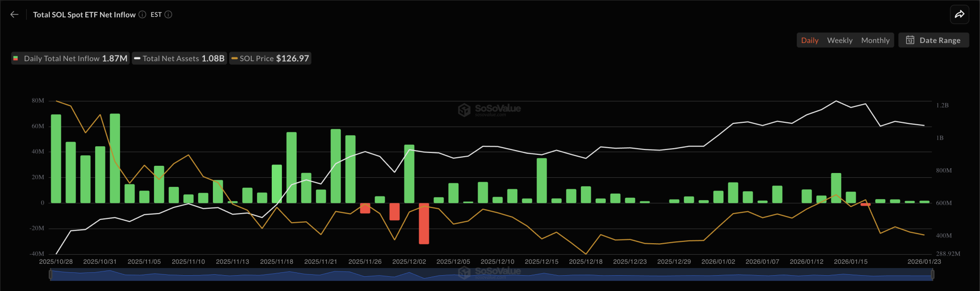Viewport: 980px width, 291px height.
Task: Click right handle of the range slider
Action: click(933, 274)
